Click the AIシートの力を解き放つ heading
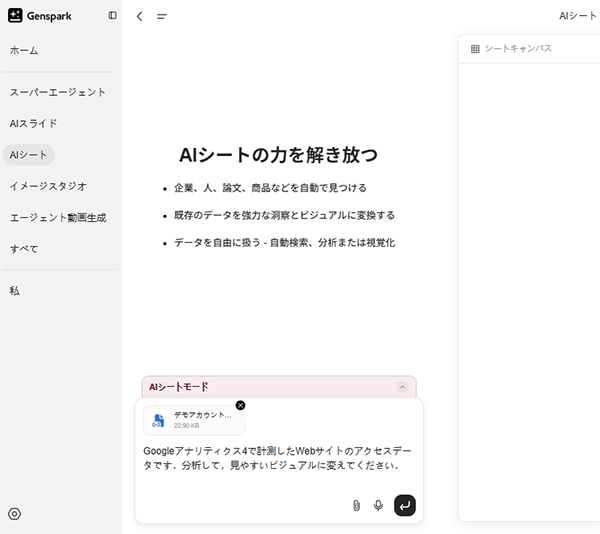Screen dimensions: 600x534 279,155
